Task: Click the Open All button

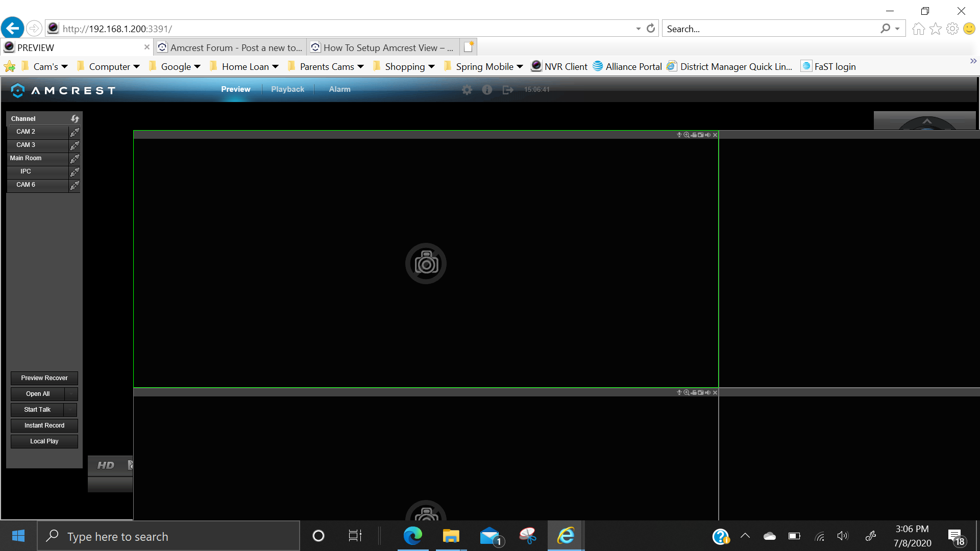Action: pyautogui.click(x=38, y=394)
